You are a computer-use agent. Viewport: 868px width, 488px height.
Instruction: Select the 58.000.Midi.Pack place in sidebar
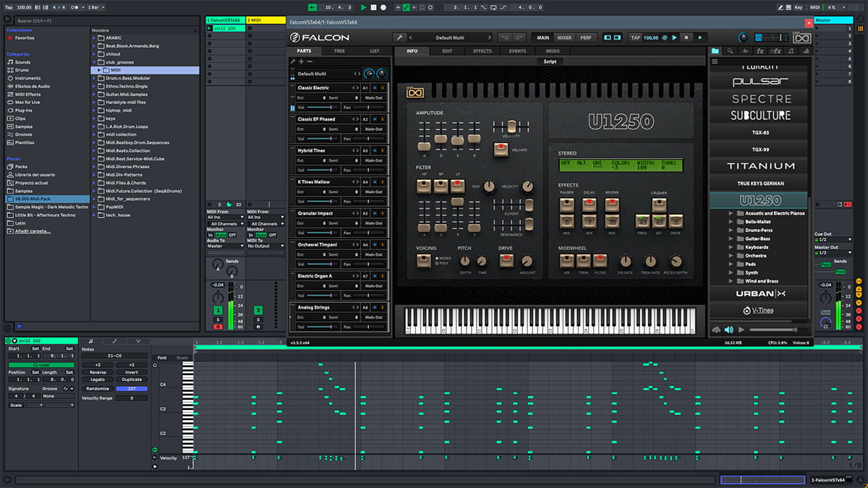point(46,198)
